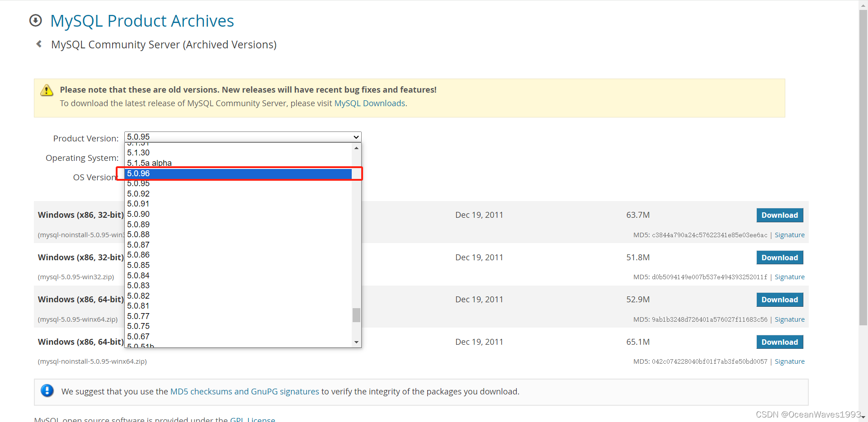Viewport: 868px width, 422px height.
Task: Choose version 5.0.77 from the list
Action: click(x=238, y=316)
